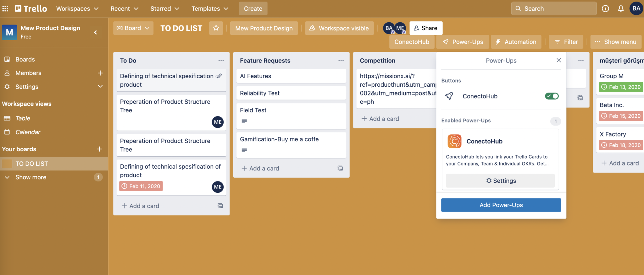Open the Board view switcher dropdown
The height and width of the screenshot is (275, 644).
pyautogui.click(x=133, y=28)
